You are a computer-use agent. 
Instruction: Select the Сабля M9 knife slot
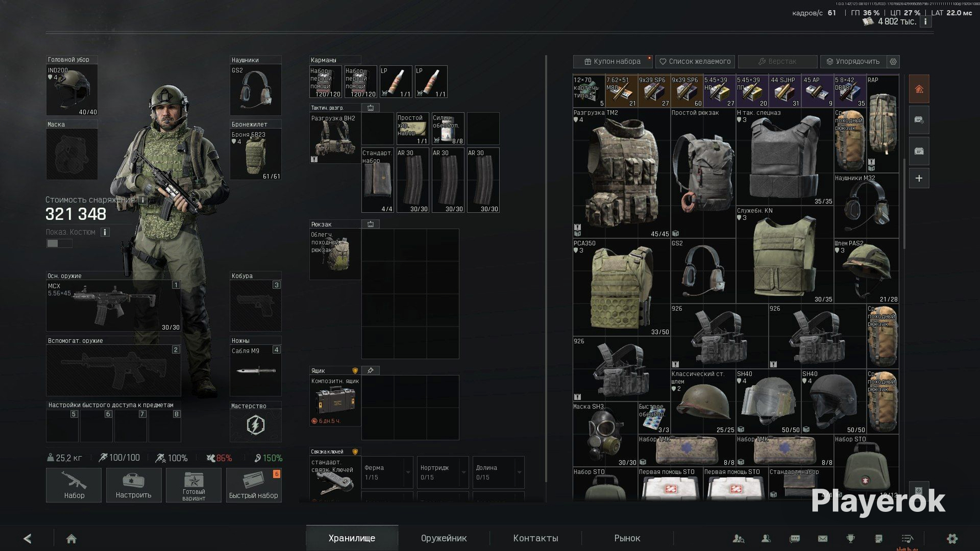pos(255,370)
